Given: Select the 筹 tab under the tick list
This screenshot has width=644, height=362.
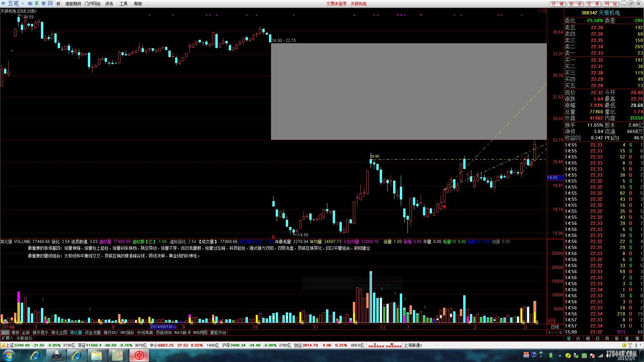Looking at the screenshot, I should (637, 339).
